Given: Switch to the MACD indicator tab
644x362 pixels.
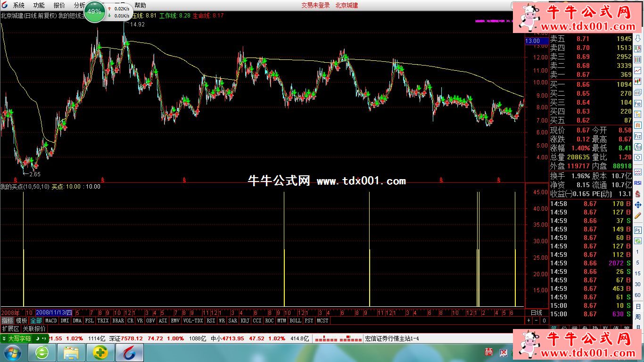Looking at the screenshot, I should point(51,321).
